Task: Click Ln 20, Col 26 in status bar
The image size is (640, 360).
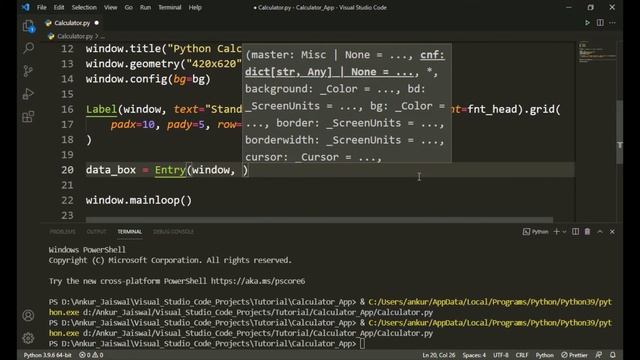Action: [x=438, y=355]
